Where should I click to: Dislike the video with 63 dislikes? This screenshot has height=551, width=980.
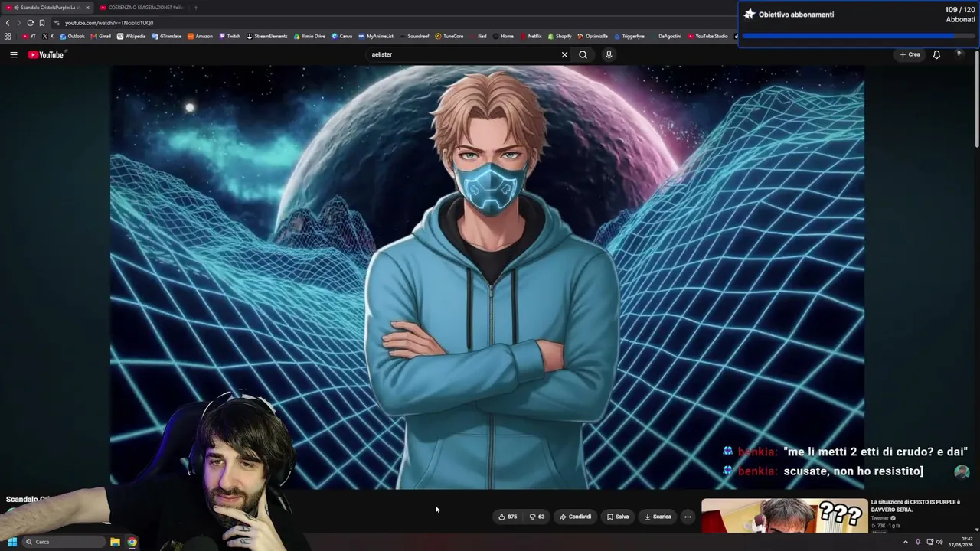[x=537, y=517]
